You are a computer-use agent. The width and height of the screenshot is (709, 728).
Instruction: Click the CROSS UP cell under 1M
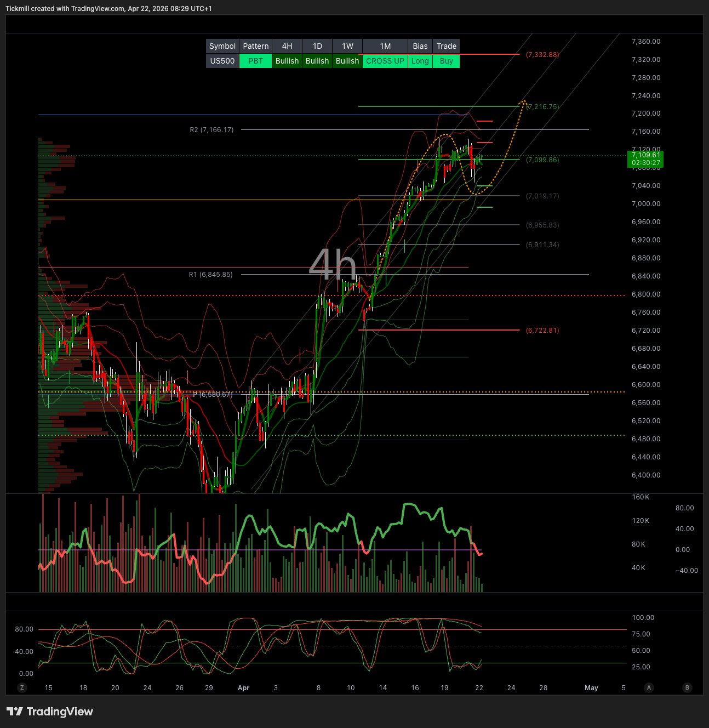pyautogui.click(x=385, y=61)
